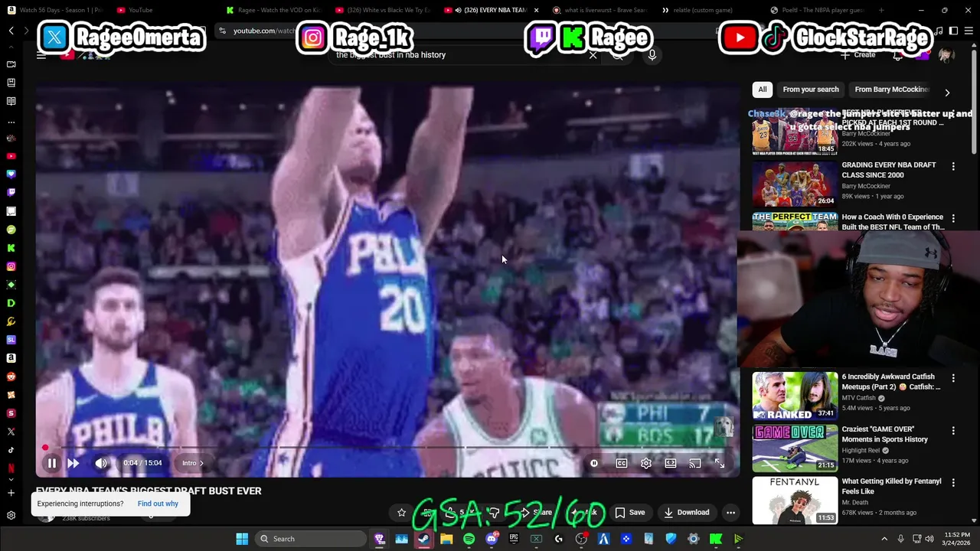980x551 pixels.
Task: Select the From your search chip
Action: point(811,90)
